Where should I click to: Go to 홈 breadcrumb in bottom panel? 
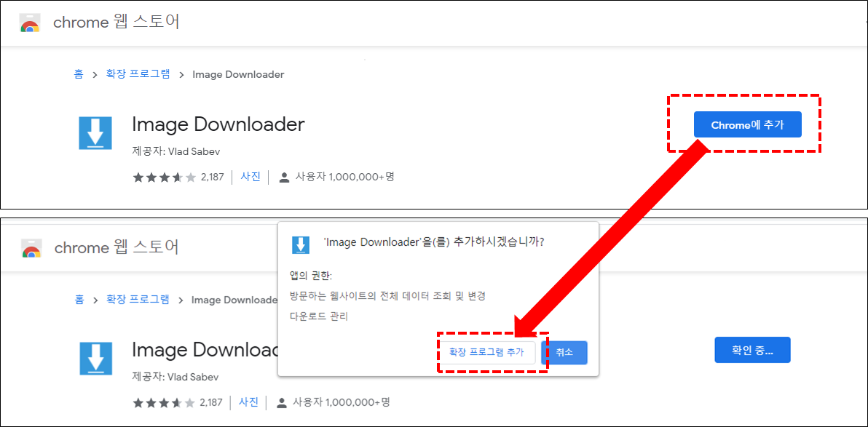click(x=79, y=300)
